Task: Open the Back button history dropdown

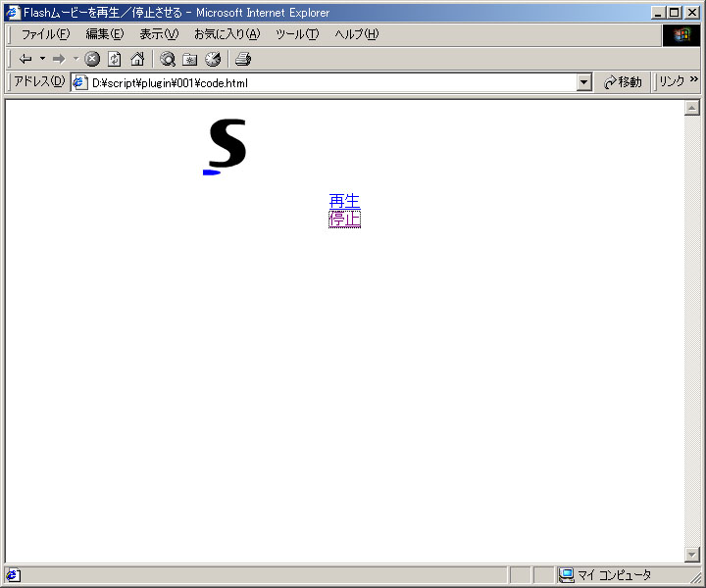Action: pyautogui.click(x=43, y=59)
